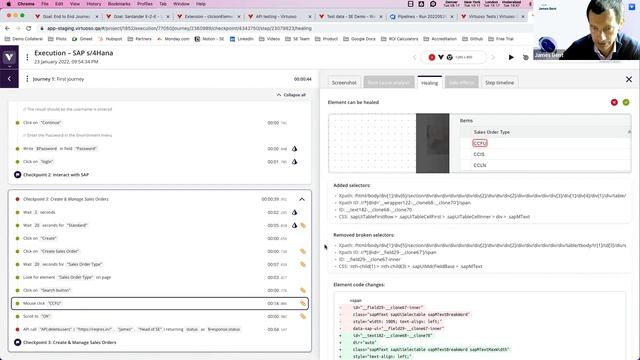Switch to the Healing tab

(429, 82)
